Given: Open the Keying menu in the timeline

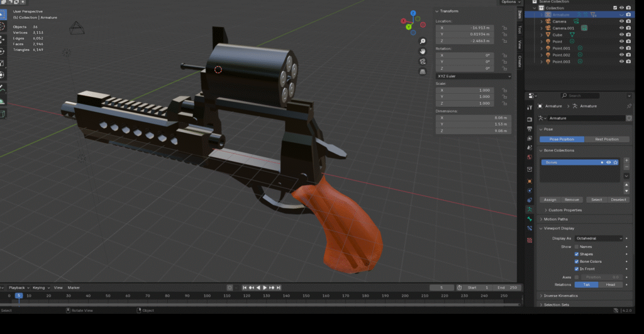Looking at the screenshot, I should coord(39,287).
